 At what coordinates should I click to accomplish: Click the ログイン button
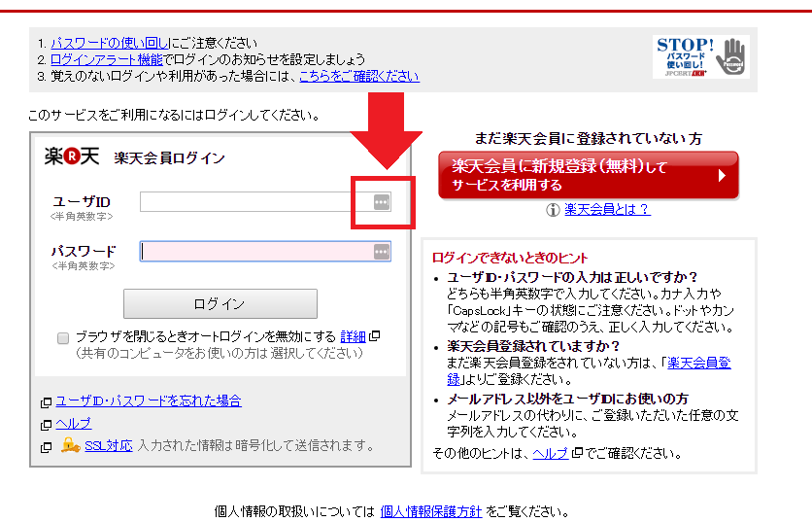tap(220, 303)
